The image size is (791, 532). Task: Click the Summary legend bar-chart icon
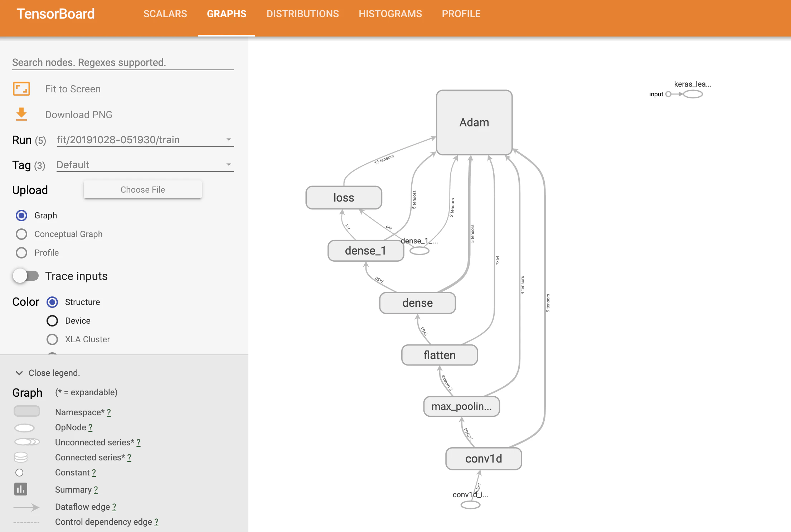coord(21,489)
